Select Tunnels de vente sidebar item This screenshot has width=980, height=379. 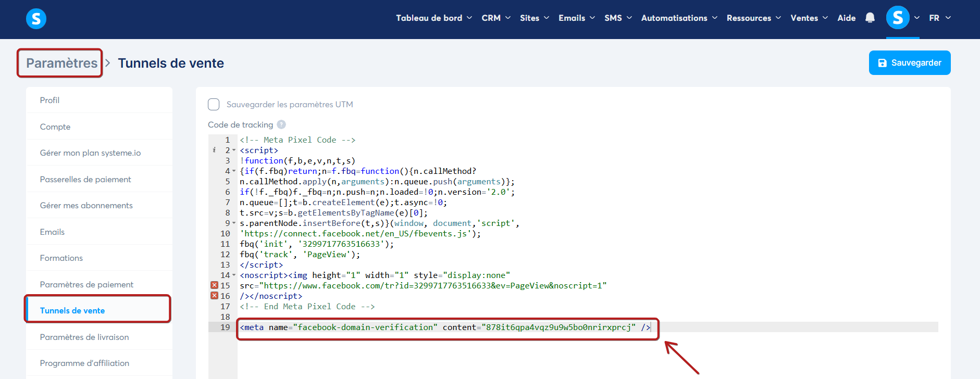(x=99, y=310)
